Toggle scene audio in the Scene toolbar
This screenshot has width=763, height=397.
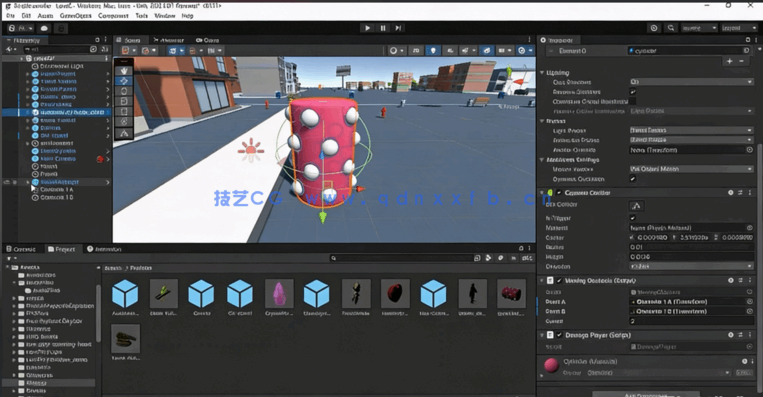[450, 51]
